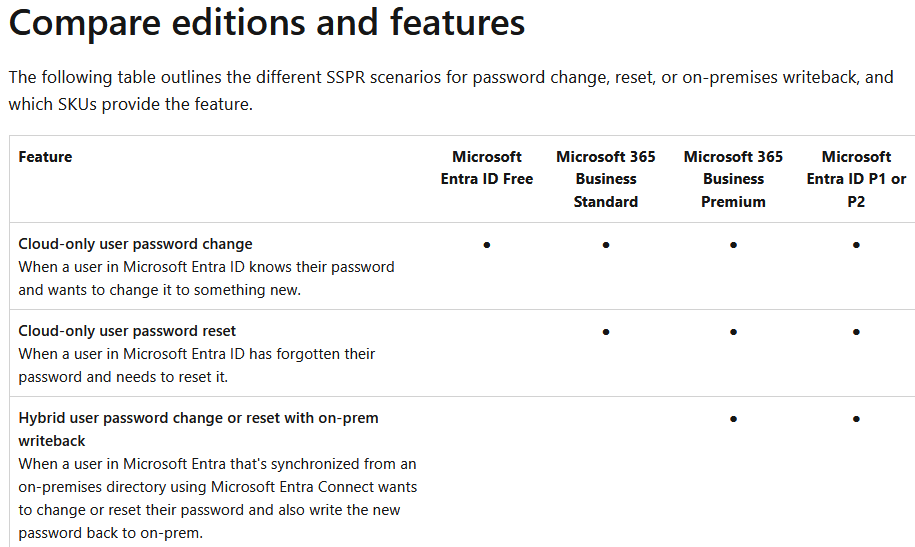
Task: Select the "Microsoft 365 Business Standard" column header
Action: [606, 179]
